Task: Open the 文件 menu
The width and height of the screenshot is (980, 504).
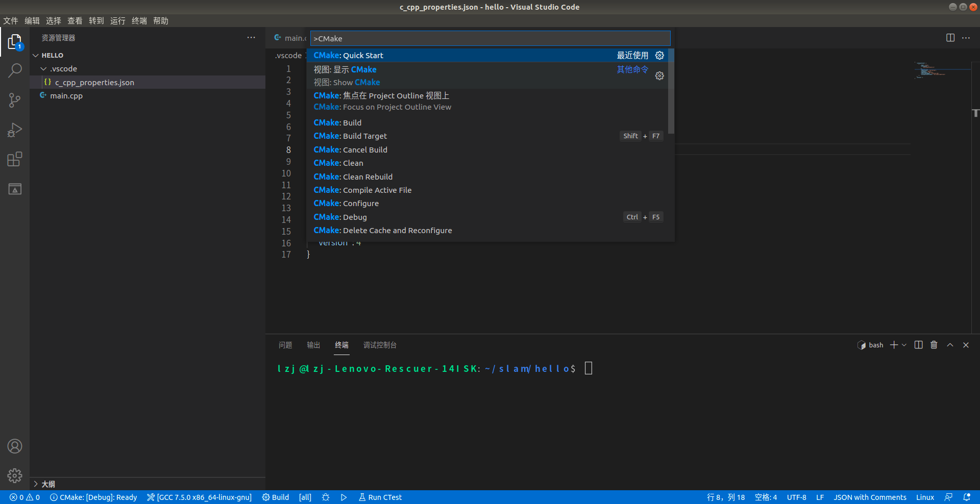Action: [11, 20]
